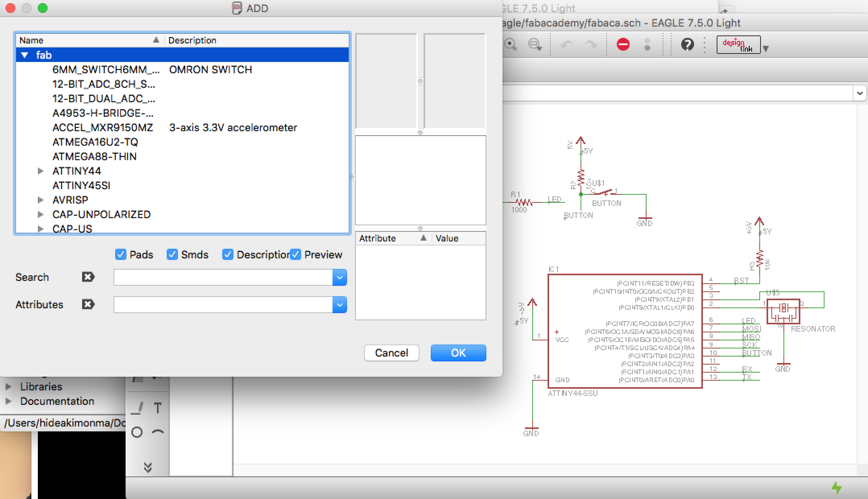868x499 pixels.
Task: Click the ADD dialog title icon
Action: click(237, 8)
